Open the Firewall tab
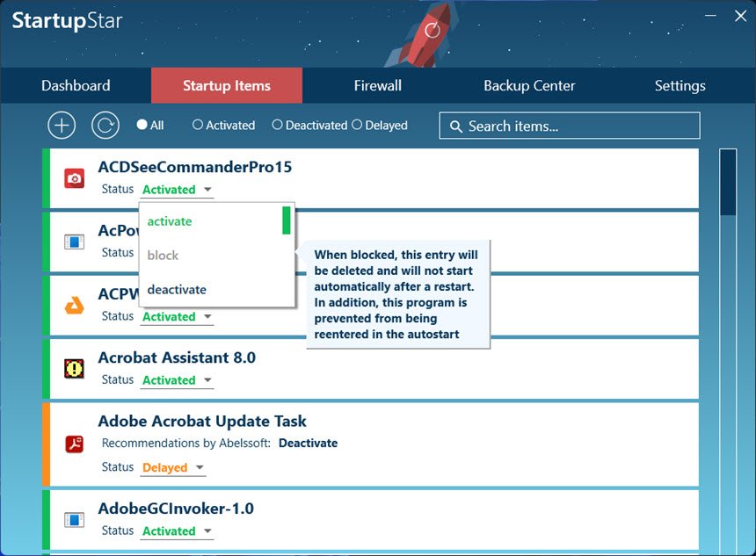 [x=377, y=85]
